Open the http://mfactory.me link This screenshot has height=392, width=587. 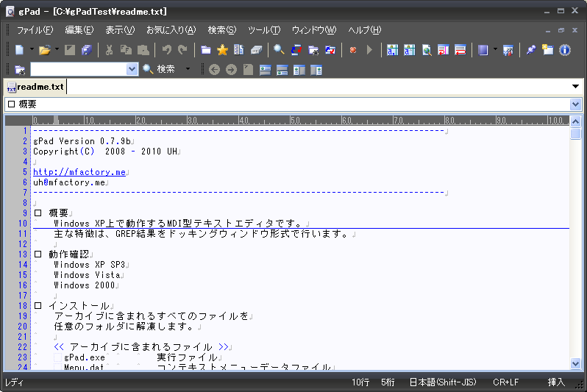(79, 172)
